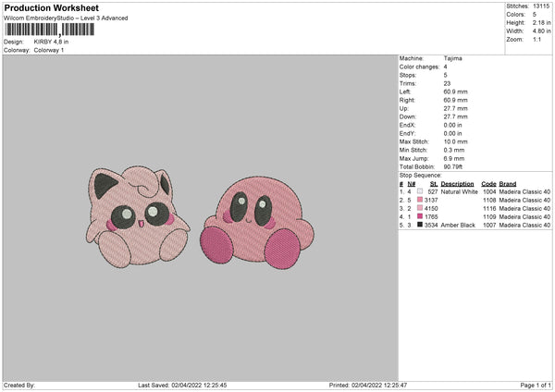
Task: Select the Machine value Tajima
Action: coord(453,58)
